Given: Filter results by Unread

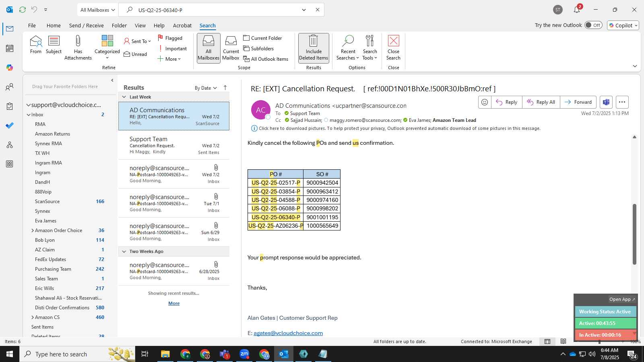Looking at the screenshot, I should 135,54.
